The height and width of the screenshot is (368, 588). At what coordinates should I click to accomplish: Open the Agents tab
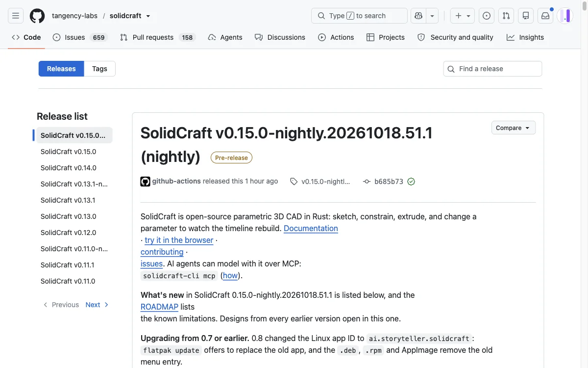point(225,37)
